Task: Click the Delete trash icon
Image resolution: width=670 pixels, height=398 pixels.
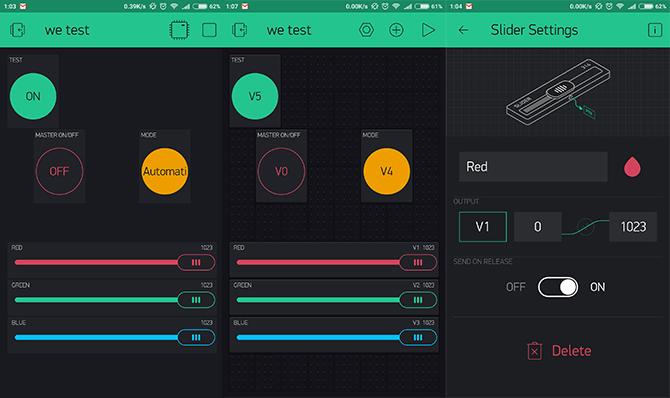Action: (x=534, y=351)
